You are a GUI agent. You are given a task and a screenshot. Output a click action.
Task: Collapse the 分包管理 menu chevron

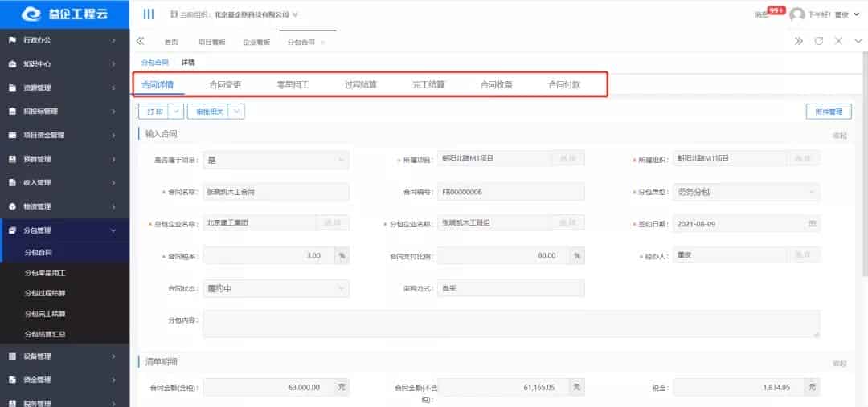click(113, 230)
